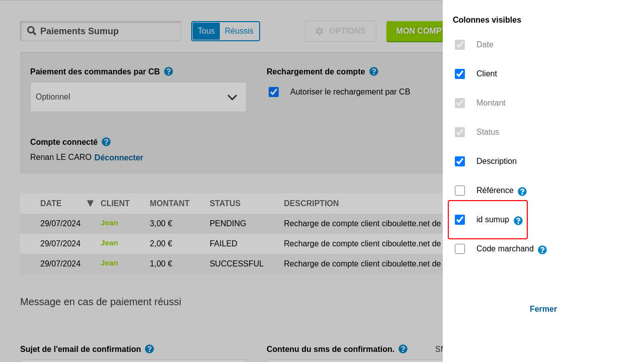Viewport: 644px width, 362px height.
Task: Click help icon for Contenu du sms
Action: point(403,349)
